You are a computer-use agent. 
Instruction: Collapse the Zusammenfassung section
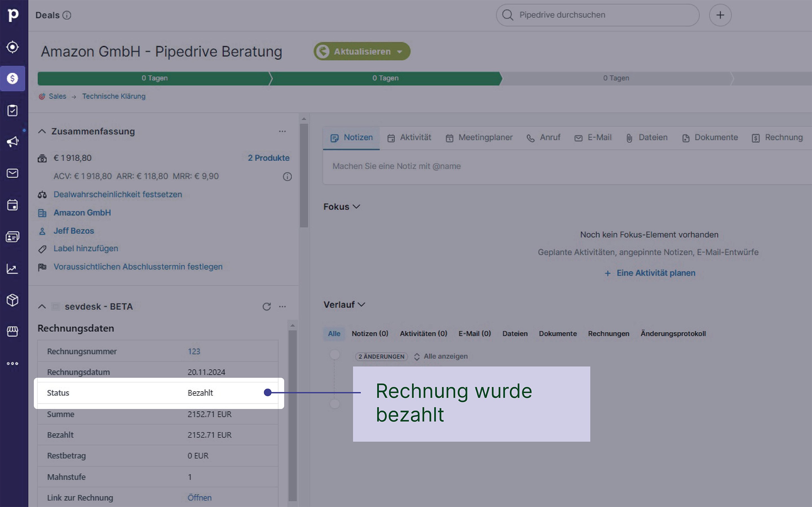coord(42,131)
